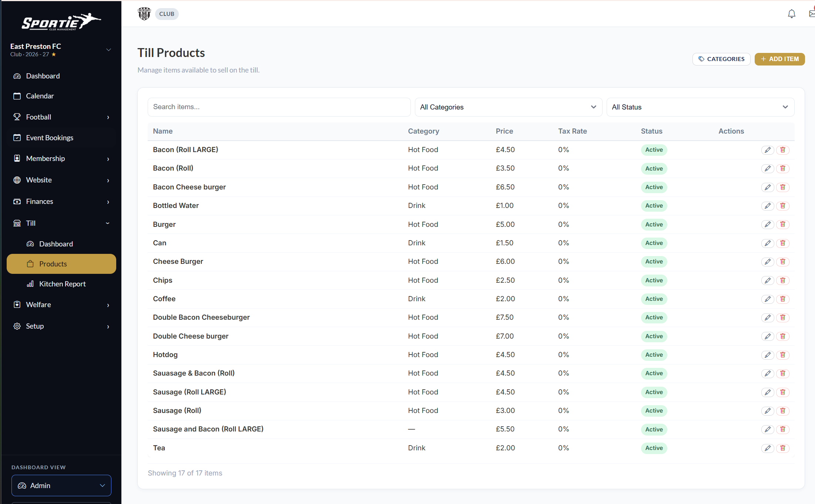This screenshot has height=504, width=815.
Task: Edit the Bacon (Roll LARGE) item
Action: 768,150
